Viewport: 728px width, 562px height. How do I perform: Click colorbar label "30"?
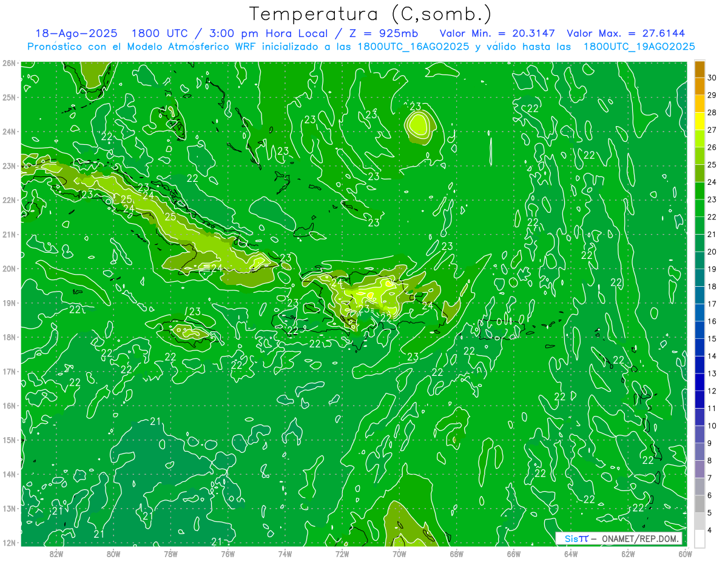pos(712,77)
